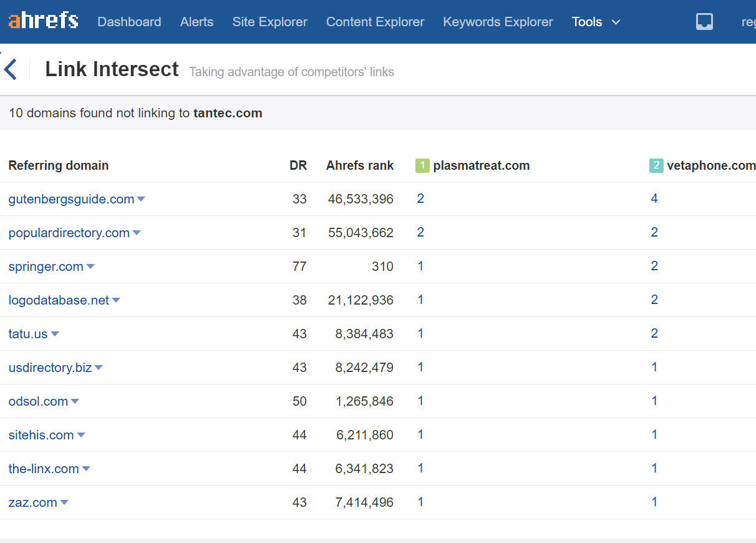Select the Ahrefs rank 1,265,846 for odsol.com
Viewport: 756px width, 543px height.
click(x=365, y=401)
